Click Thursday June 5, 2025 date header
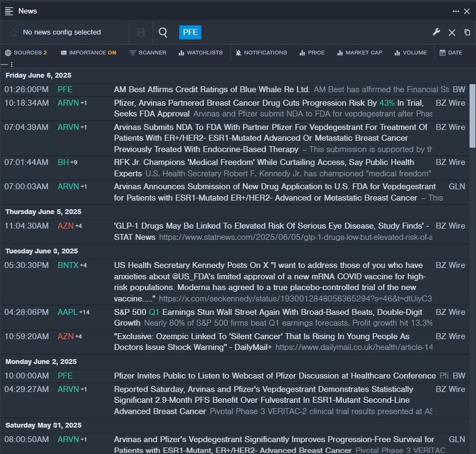This screenshot has height=454, width=476. click(43, 212)
